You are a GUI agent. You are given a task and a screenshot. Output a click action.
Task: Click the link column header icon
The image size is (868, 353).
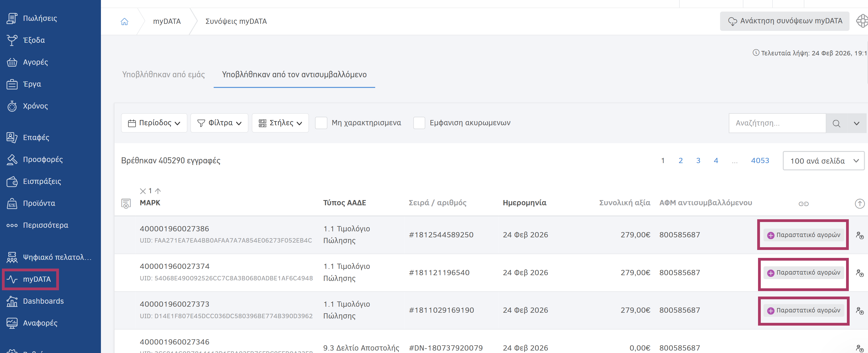click(804, 203)
